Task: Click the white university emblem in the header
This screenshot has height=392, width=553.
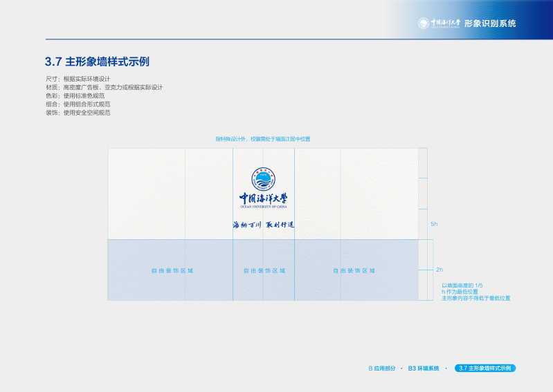Action: pos(424,24)
